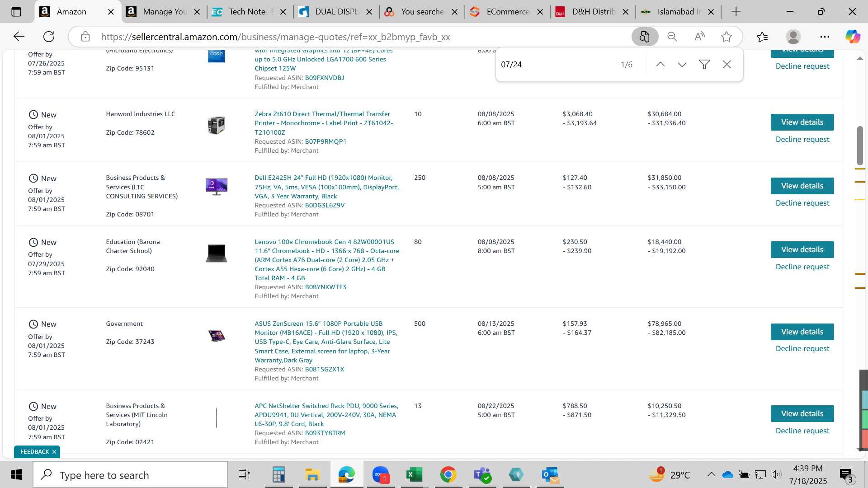This screenshot has width=868, height=488.
Task: Open find filter options
Action: [704, 65]
